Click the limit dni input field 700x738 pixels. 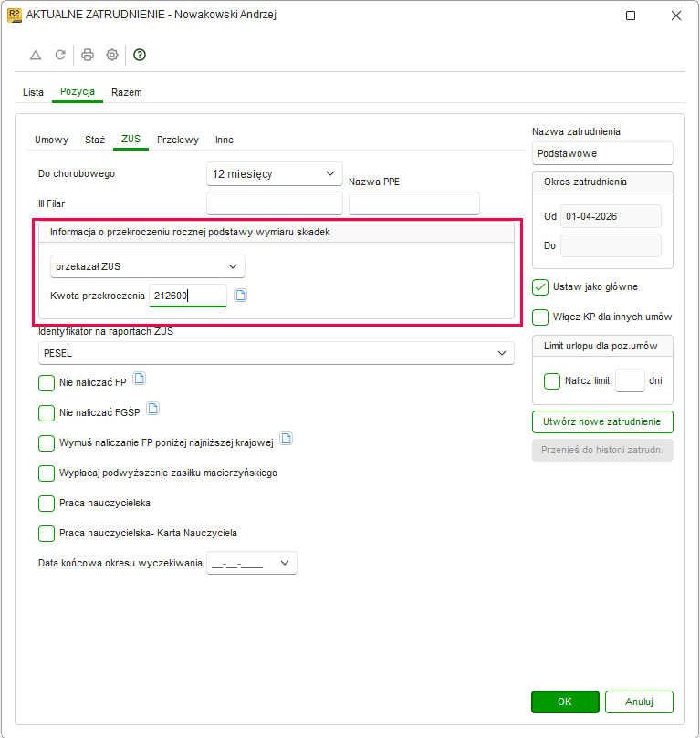(630, 380)
